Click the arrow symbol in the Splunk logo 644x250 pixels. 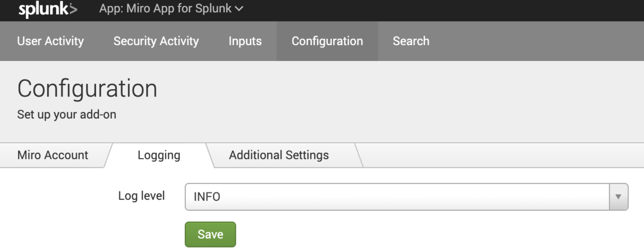click(74, 9)
